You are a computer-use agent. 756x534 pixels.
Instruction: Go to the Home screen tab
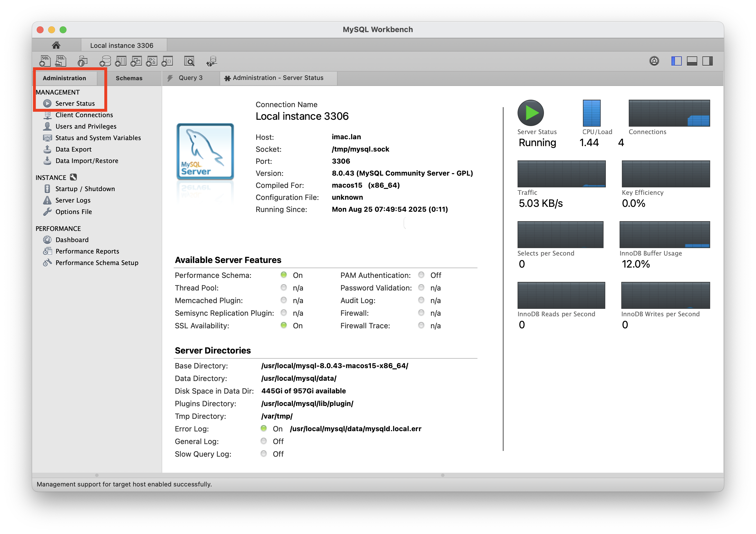(56, 45)
